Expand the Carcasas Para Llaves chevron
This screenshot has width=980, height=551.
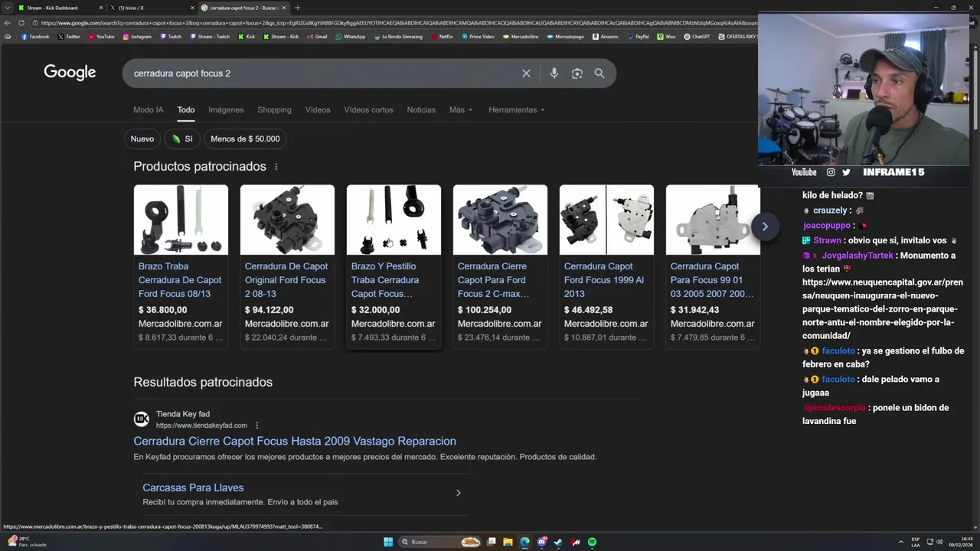pyautogui.click(x=458, y=493)
